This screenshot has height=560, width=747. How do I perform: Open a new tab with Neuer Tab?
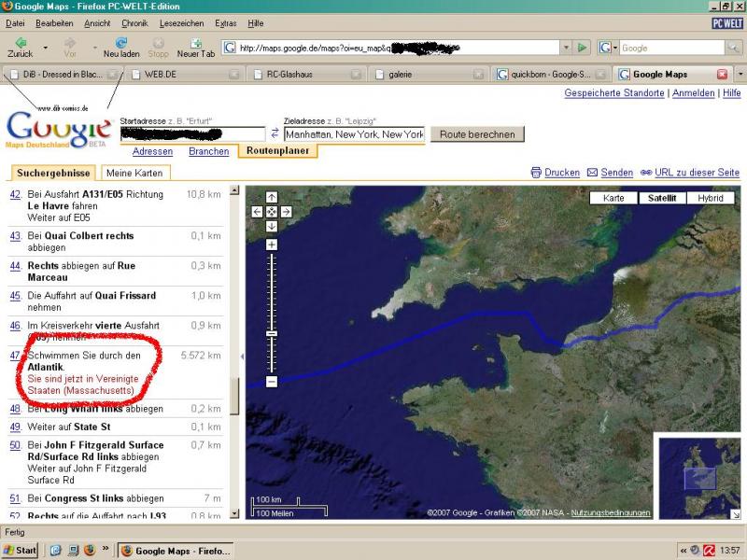[196, 48]
